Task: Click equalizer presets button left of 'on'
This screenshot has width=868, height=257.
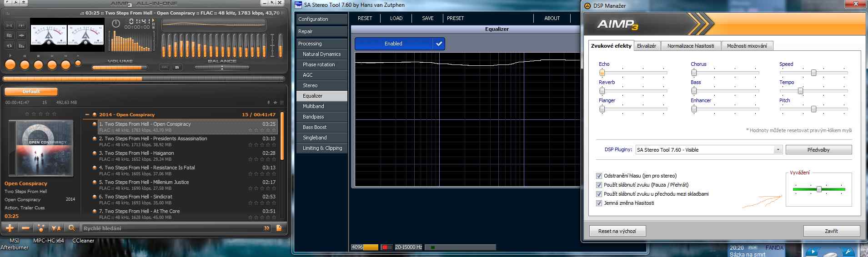Action: [x=165, y=67]
